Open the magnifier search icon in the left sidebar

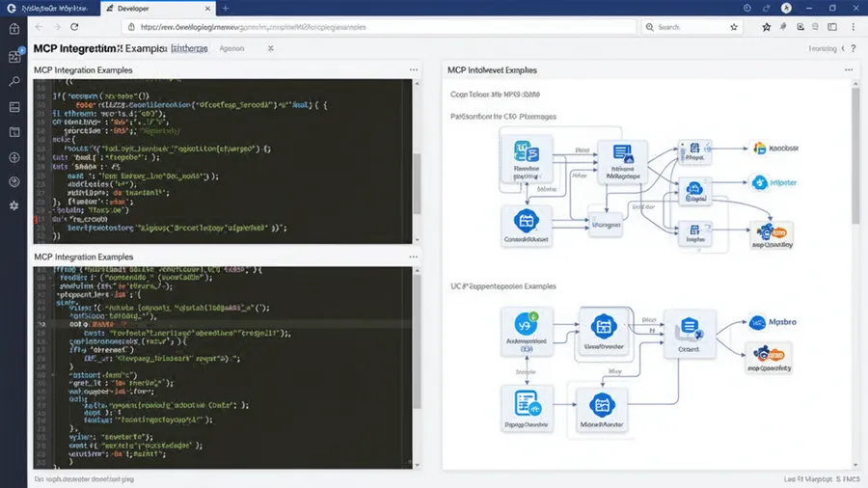(x=14, y=81)
